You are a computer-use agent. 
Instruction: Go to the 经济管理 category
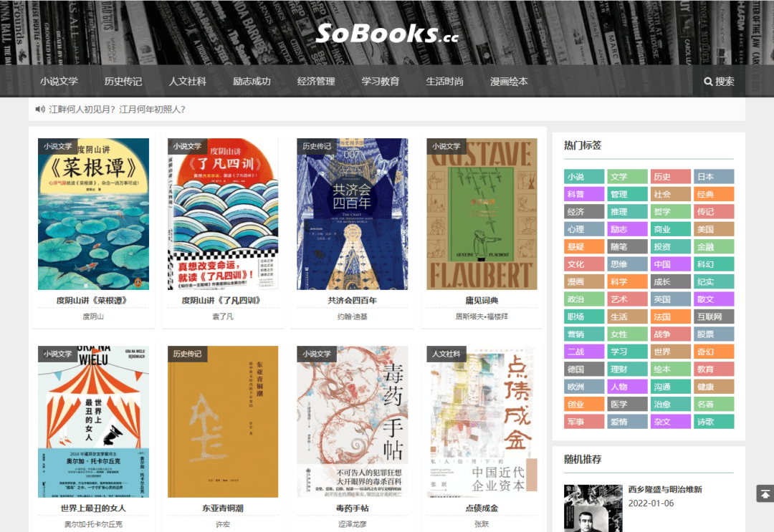tap(316, 82)
